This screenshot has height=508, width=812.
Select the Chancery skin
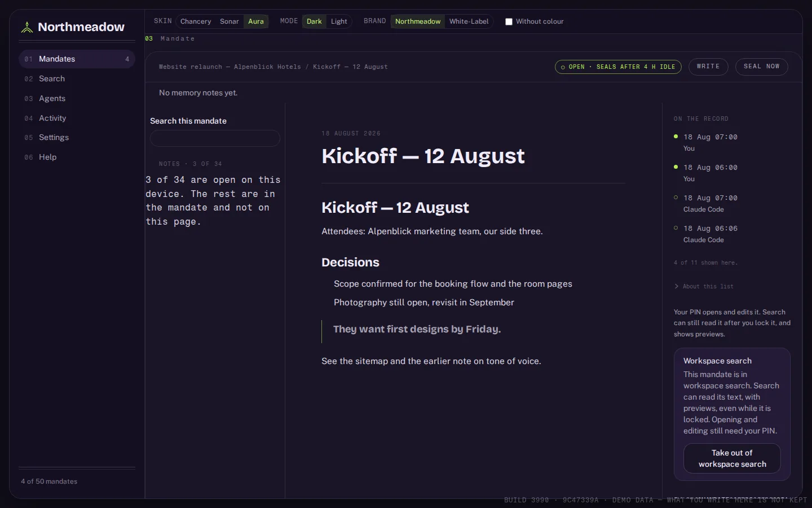click(x=196, y=21)
